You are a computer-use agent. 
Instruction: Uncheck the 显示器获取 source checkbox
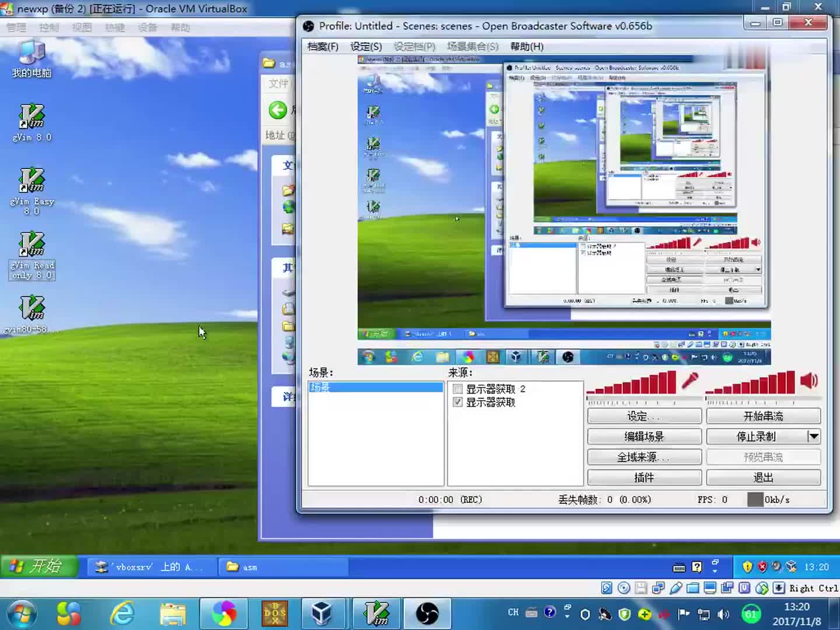point(458,402)
